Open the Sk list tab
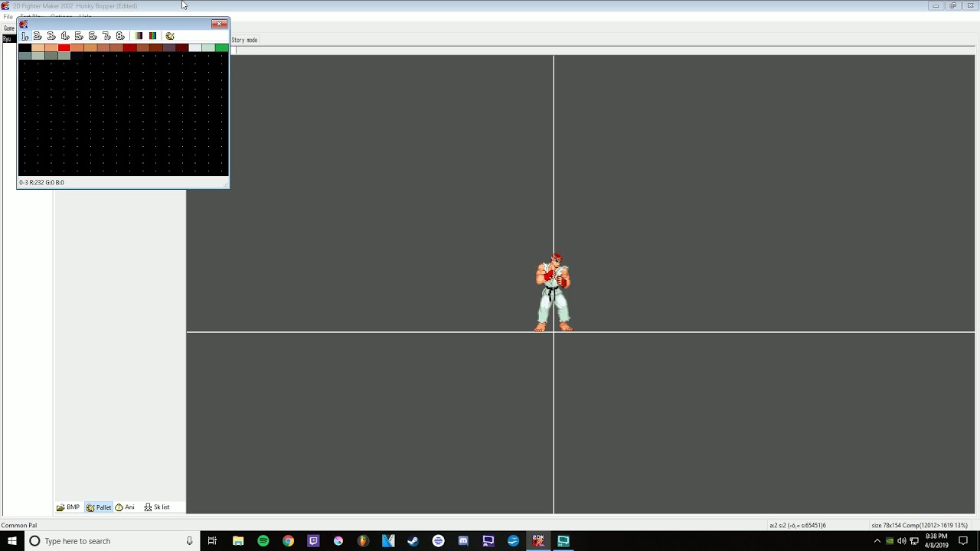This screenshot has width=980, height=551. coord(157,507)
